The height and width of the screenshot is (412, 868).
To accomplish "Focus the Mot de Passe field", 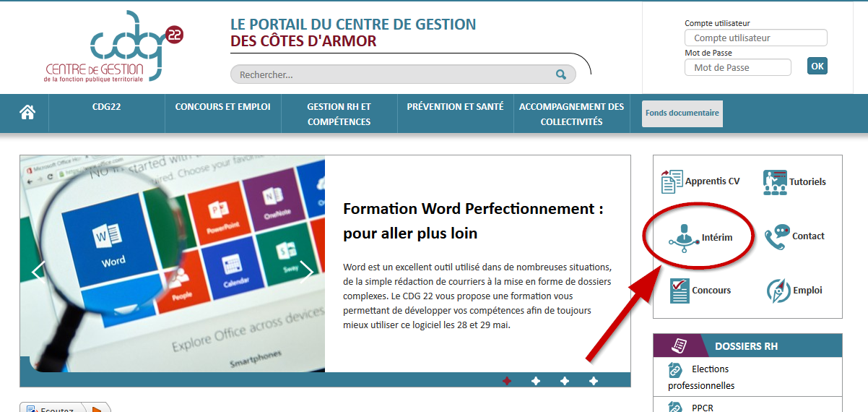I will 738,67.
